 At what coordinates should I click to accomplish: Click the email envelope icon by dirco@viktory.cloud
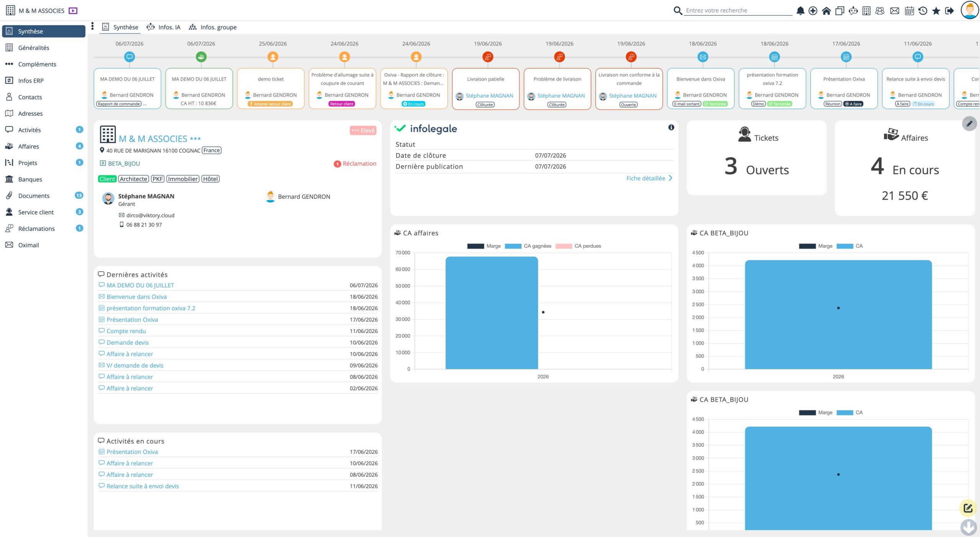(121, 215)
